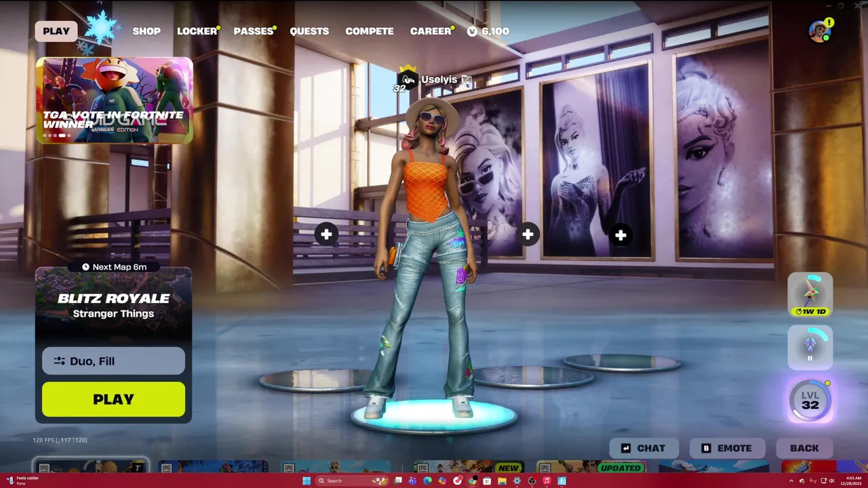Click the V-Bucks currency icon
Viewport: 868px width, 488px height.
[x=473, y=31]
